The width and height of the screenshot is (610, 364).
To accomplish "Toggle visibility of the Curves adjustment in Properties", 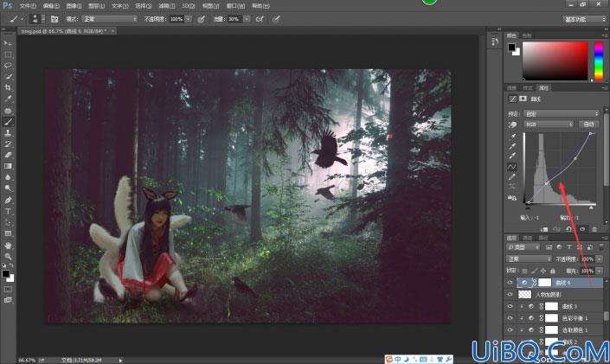I will coord(582,229).
